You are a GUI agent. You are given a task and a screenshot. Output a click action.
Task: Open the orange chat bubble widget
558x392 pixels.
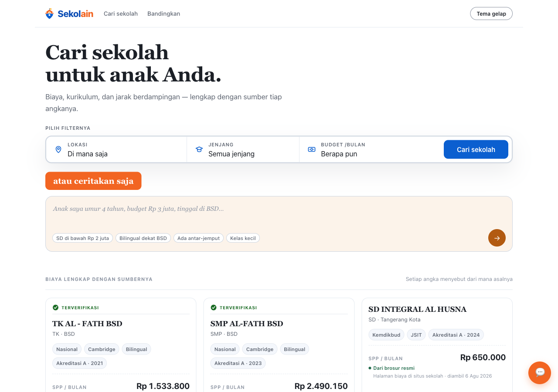(x=540, y=373)
